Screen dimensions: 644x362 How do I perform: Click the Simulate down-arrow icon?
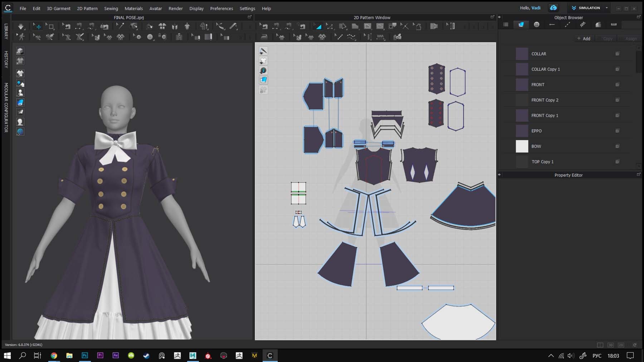(21, 26)
